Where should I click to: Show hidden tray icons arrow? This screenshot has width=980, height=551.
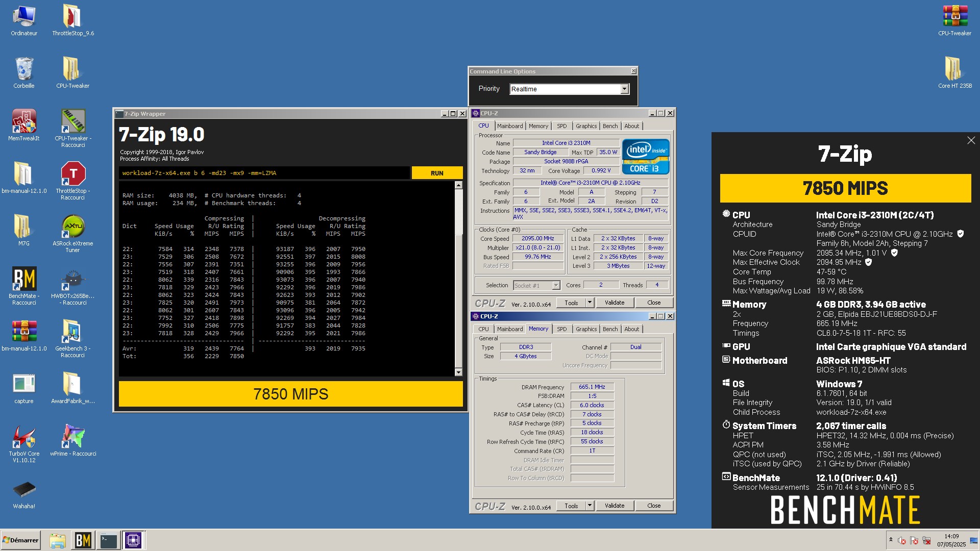point(891,540)
